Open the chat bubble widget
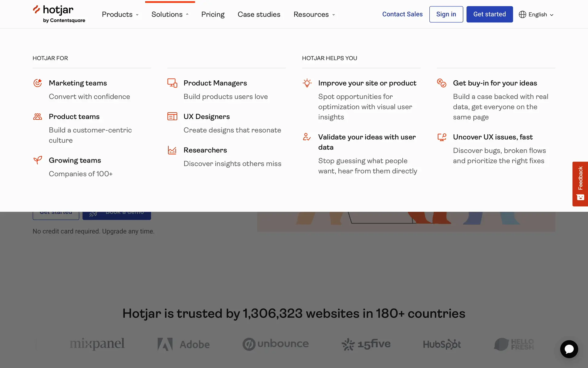 (x=569, y=349)
